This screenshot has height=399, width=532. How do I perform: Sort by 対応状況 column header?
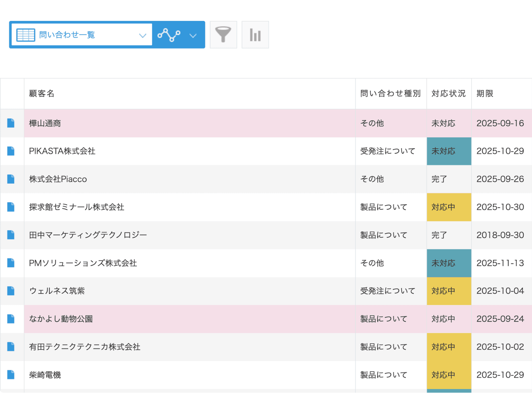449,94
